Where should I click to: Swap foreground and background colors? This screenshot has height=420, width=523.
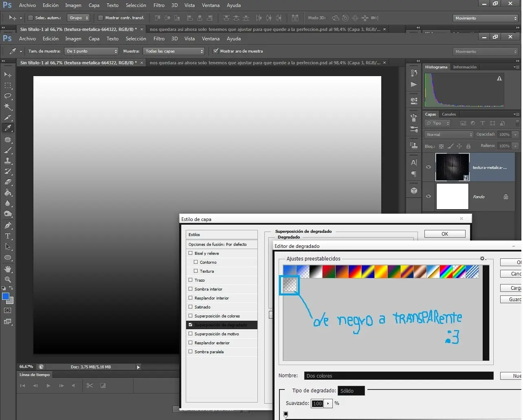11,288
